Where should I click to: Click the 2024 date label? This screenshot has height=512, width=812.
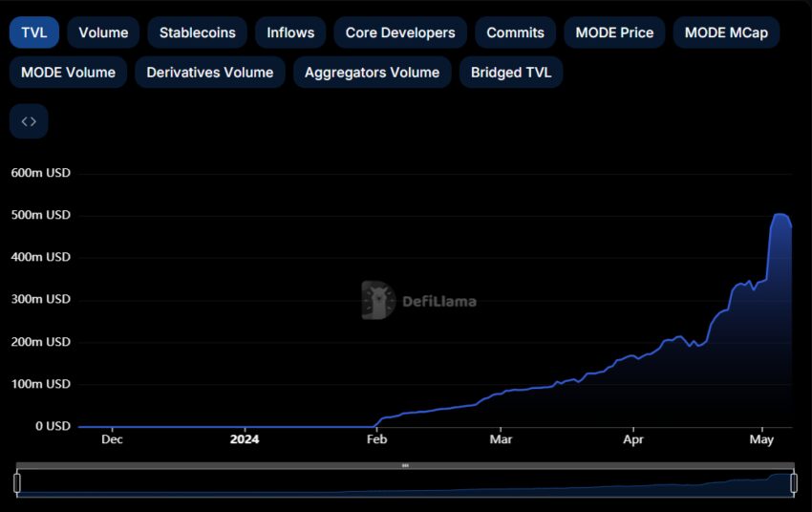coord(245,439)
